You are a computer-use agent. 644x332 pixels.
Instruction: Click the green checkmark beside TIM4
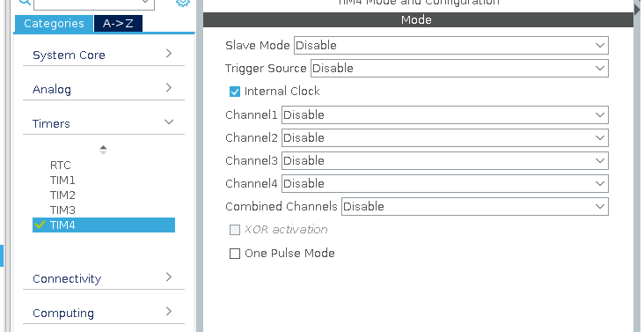tap(40, 225)
